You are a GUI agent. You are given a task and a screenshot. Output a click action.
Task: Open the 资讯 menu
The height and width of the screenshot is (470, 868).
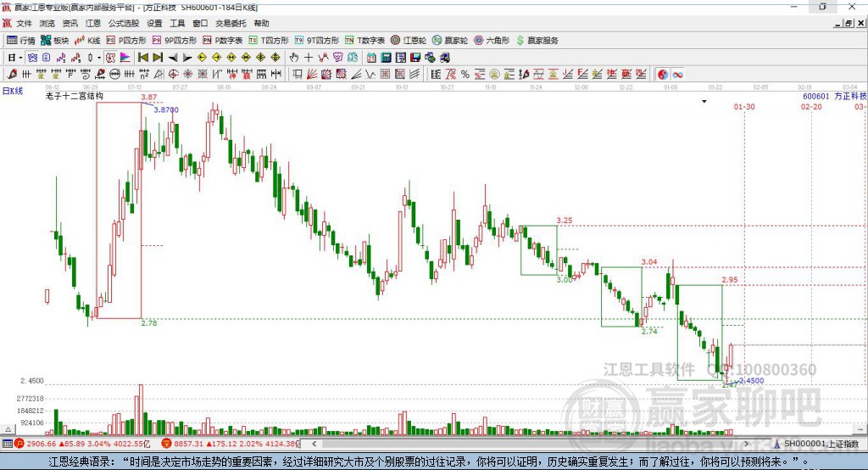click(x=70, y=23)
